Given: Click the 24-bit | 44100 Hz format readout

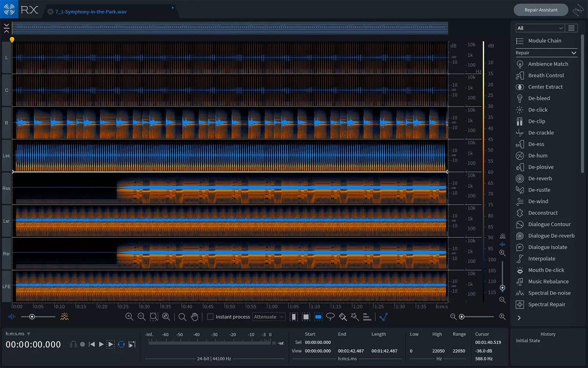Looking at the screenshot, I should pos(214,358).
